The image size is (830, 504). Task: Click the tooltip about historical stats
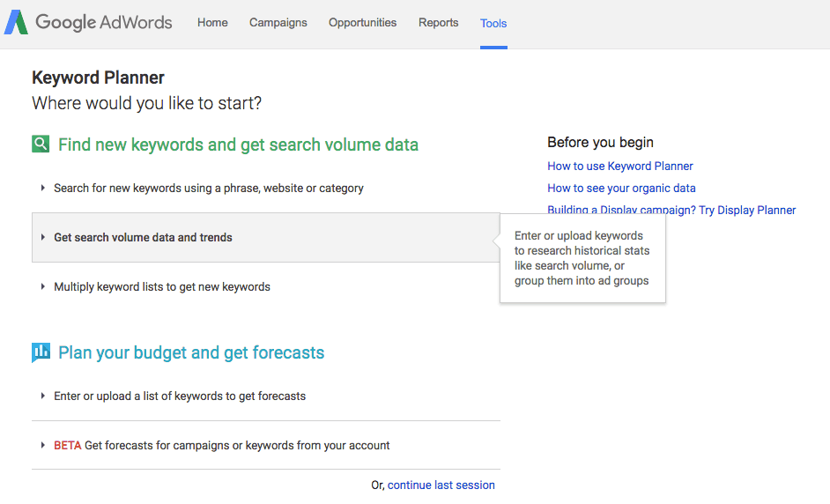(x=582, y=258)
